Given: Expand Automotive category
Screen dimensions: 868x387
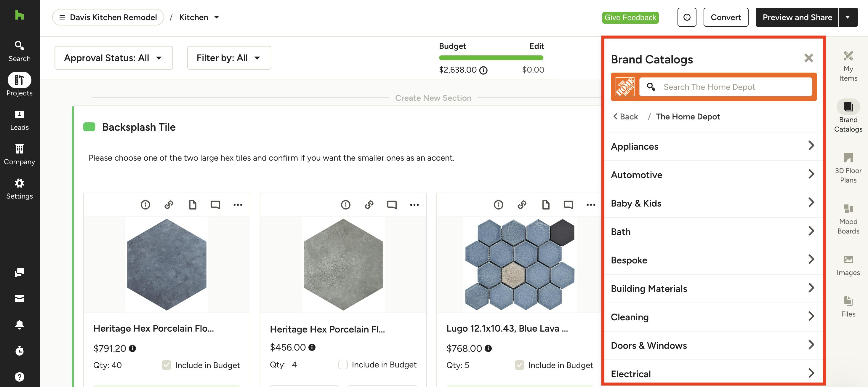Looking at the screenshot, I should pos(713,175).
